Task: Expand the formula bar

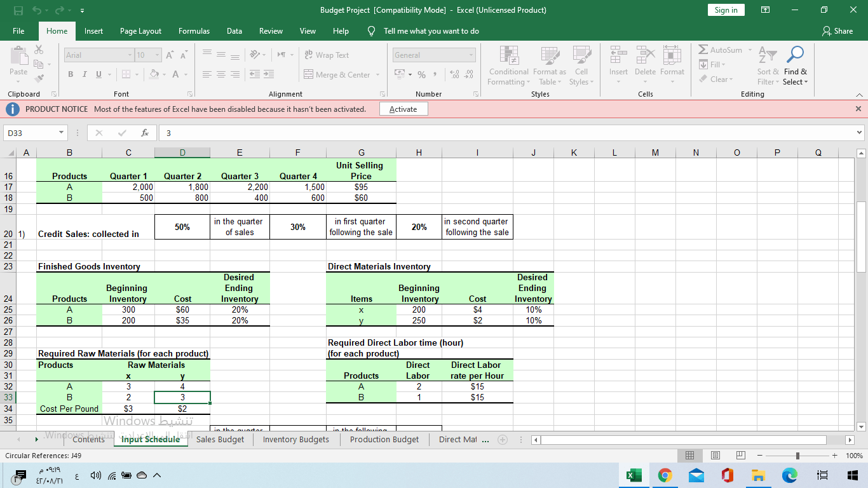Action: [x=860, y=133]
